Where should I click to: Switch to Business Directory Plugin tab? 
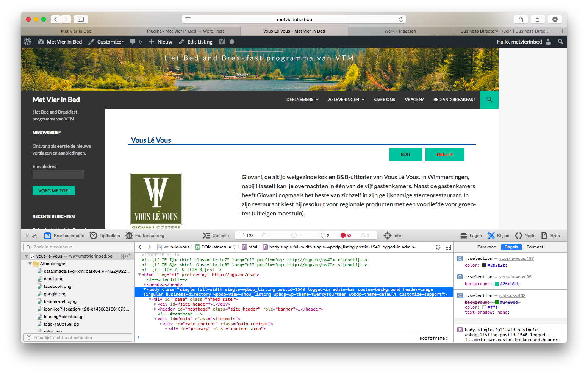[x=505, y=31]
